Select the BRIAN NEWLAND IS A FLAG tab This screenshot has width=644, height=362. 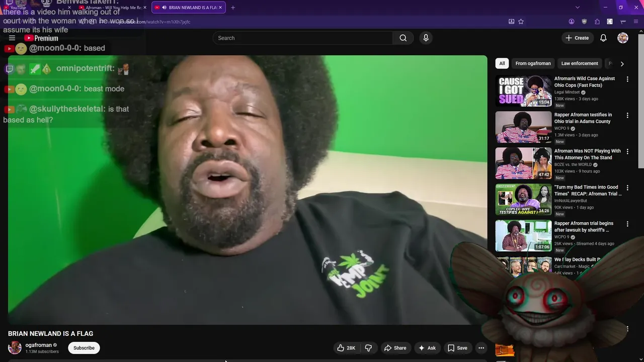(x=188, y=8)
